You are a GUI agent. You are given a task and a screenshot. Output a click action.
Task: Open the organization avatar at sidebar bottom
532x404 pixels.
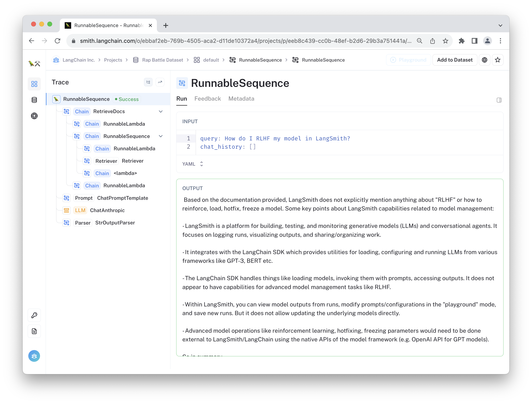point(34,356)
